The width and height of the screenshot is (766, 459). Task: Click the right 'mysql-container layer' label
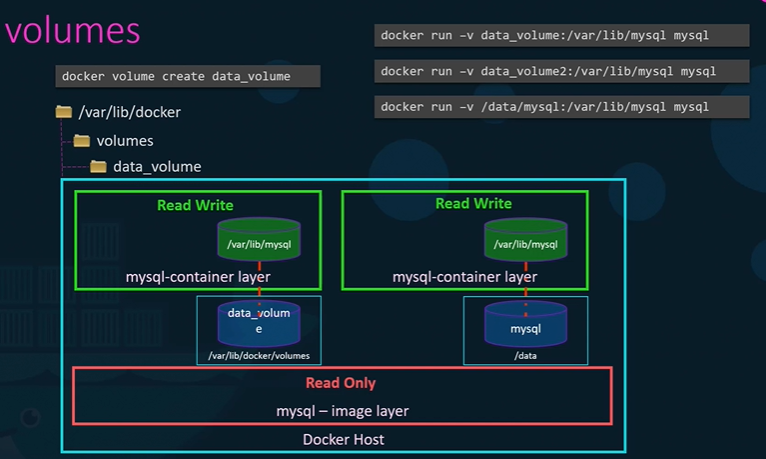tap(465, 277)
